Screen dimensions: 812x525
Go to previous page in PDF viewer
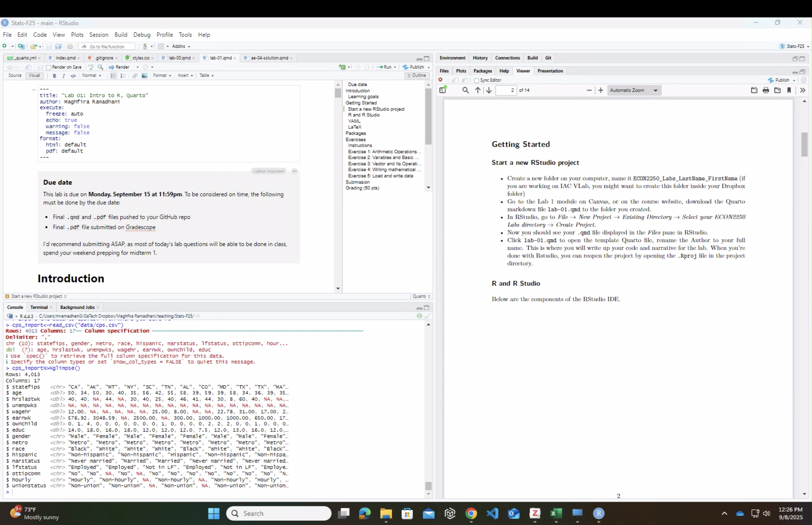click(x=478, y=90)
